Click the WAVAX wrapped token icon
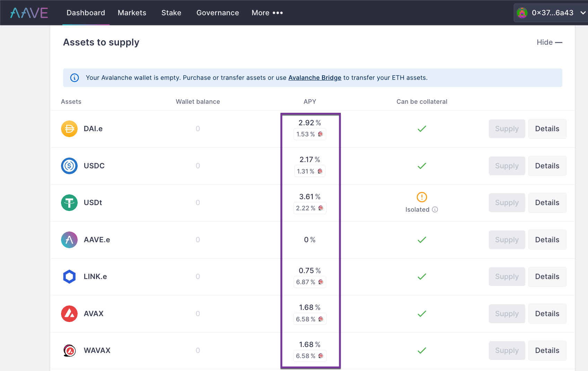 69,351
